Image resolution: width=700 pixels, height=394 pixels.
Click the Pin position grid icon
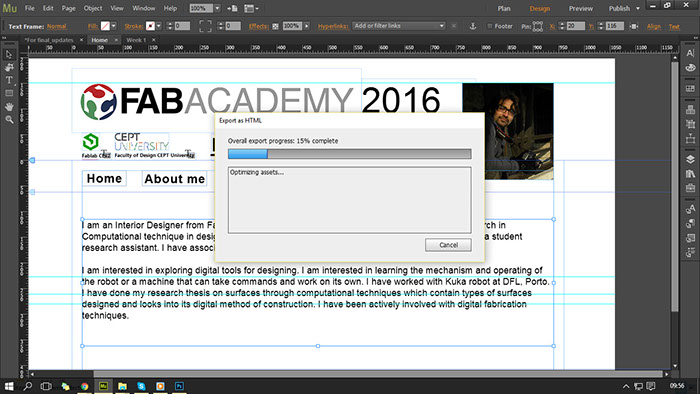(x=538, y=26)
